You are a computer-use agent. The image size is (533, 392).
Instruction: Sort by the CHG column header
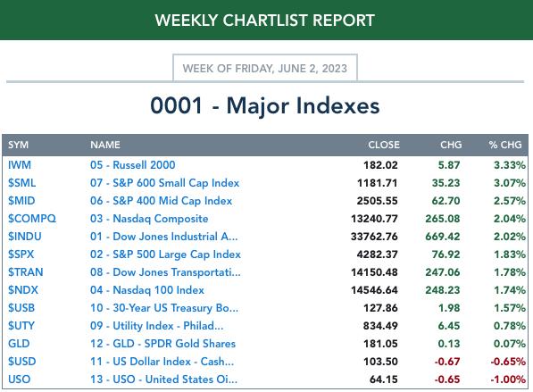[451, 145]
